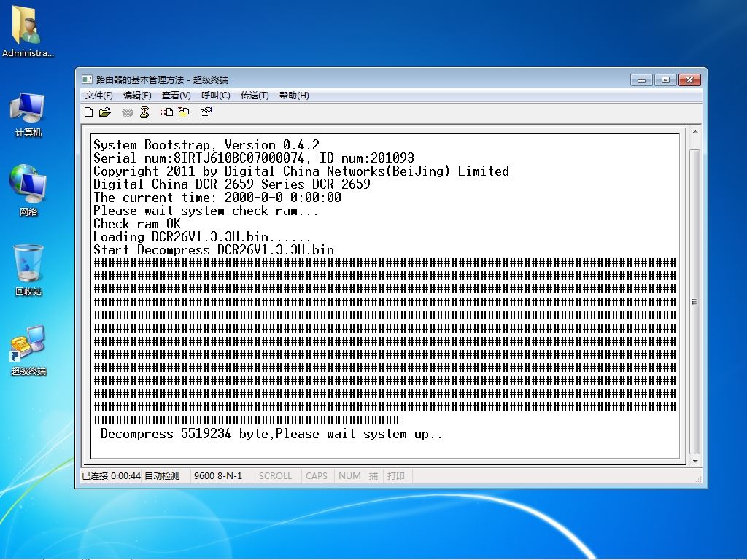
Task: Click the window title bar icon
Action: click(87, 79)
